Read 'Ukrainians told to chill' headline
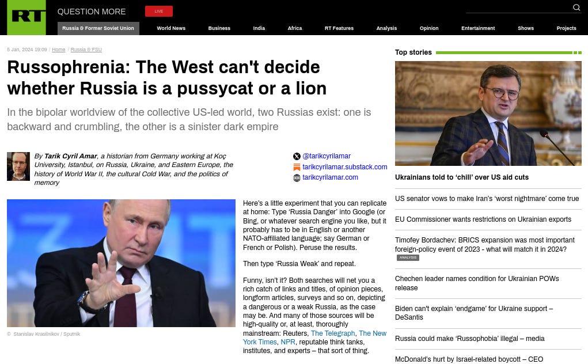 462,177
